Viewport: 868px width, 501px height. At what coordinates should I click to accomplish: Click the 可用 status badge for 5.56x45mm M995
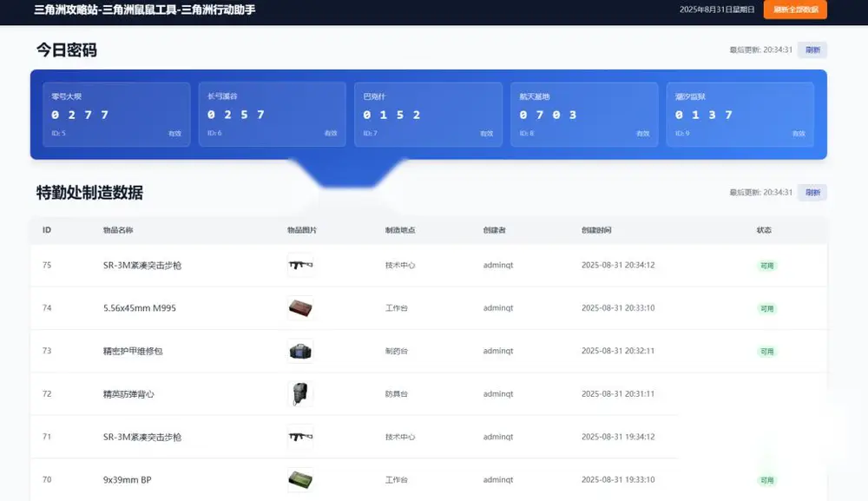(x=766, y=308)
